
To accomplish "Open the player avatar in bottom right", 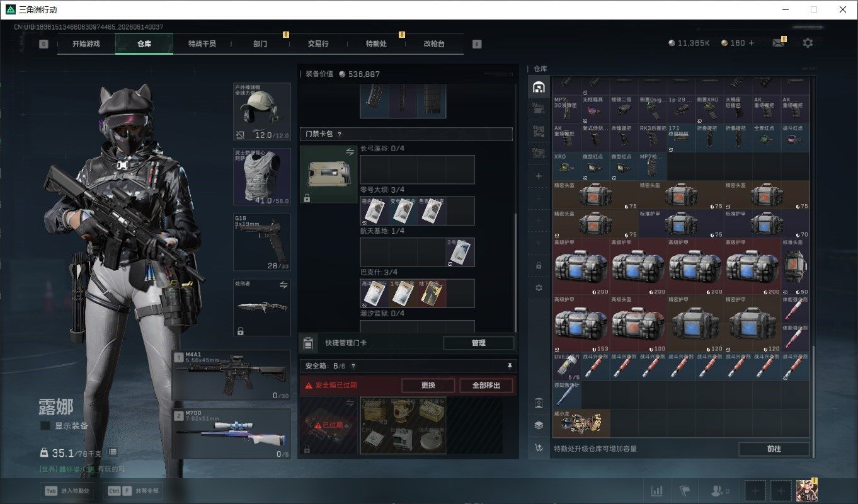I will click(807, 491).
